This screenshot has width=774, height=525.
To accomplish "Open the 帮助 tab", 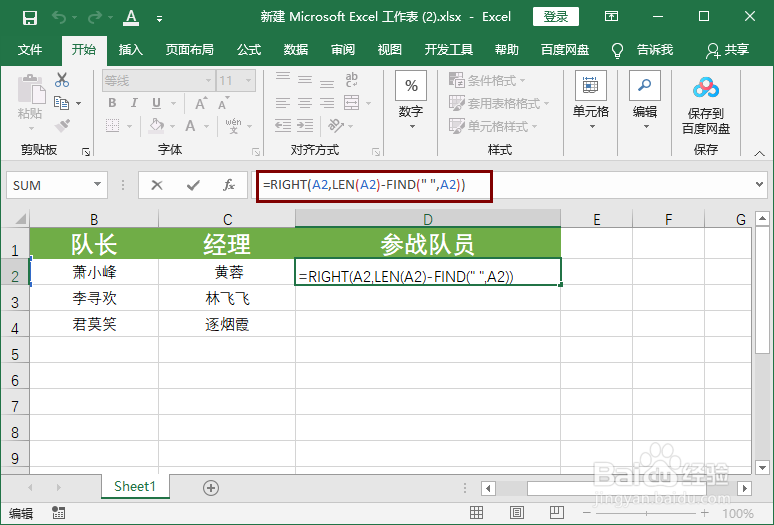I will 507,50.
